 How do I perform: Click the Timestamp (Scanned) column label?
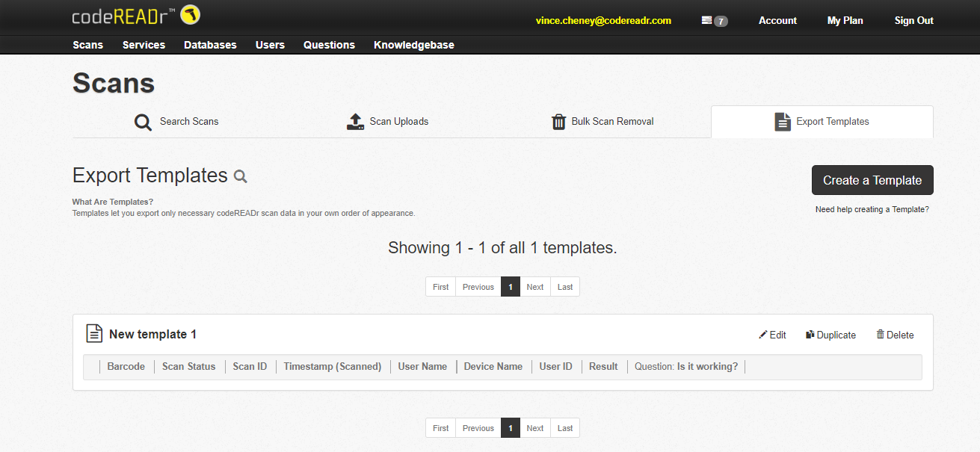pyautogui.click(x=333, y=367)
